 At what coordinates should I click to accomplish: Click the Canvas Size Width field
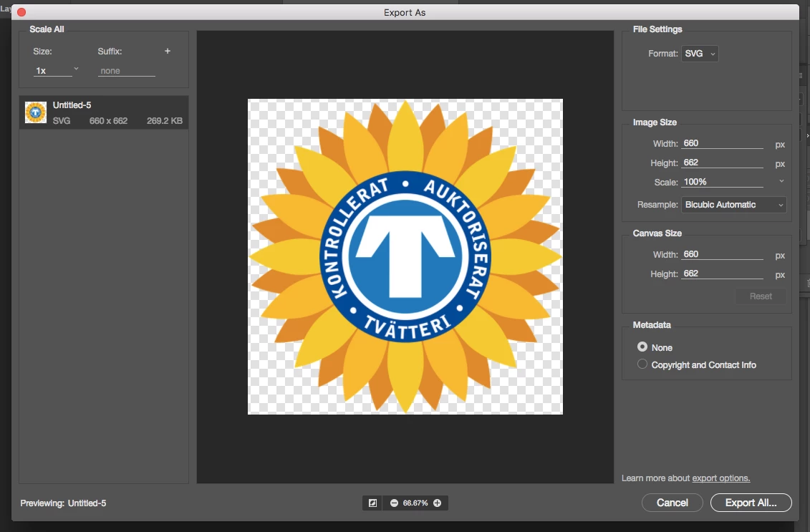[x=722, y=254]
